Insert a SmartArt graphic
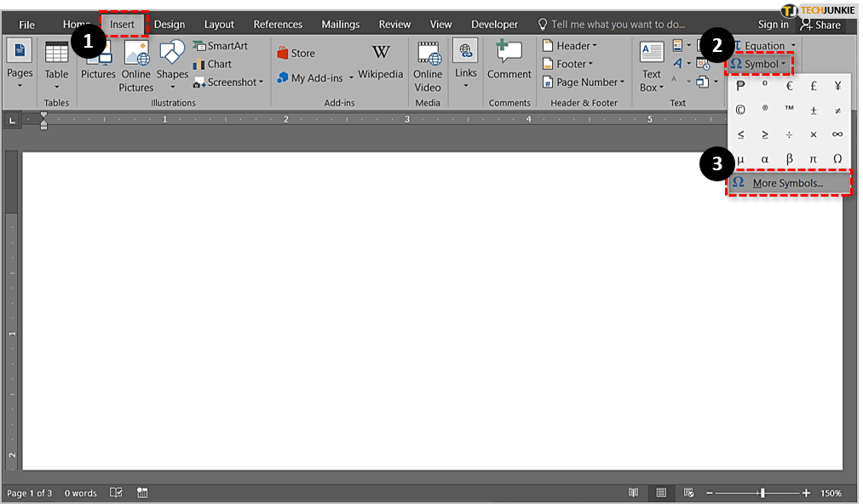 click(x=221, y=46)
